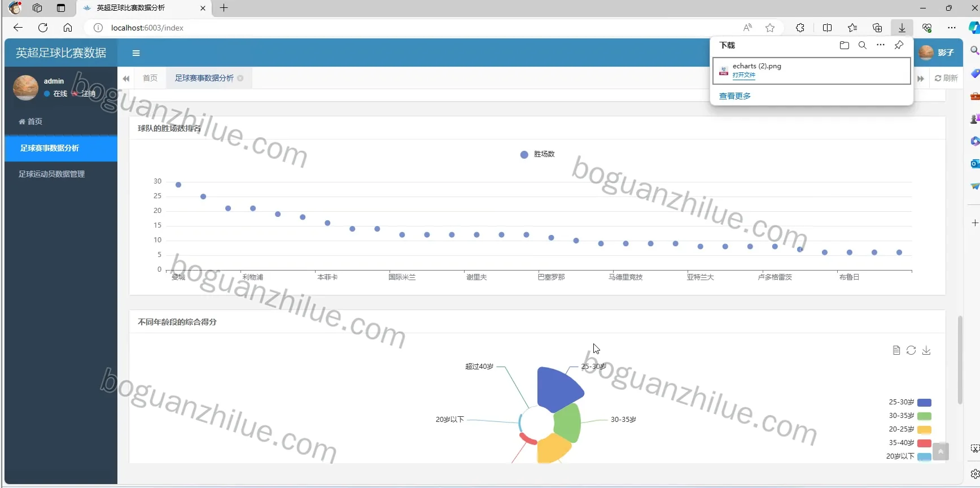980x488 pixels.
Task: Click the admin avatar in the sidebar
Action: 25,88
